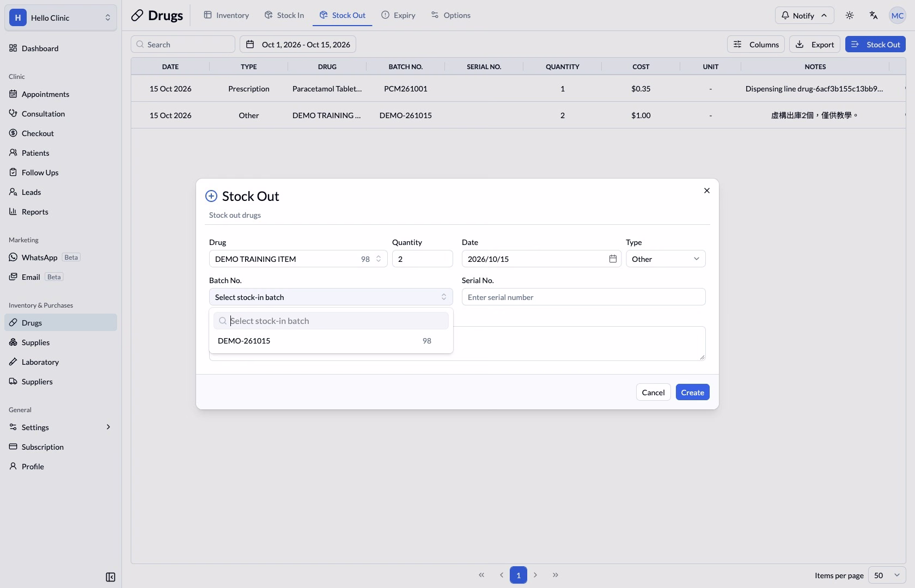Open Patients in sidebar
The image size is (915, 588).
(x=60, y=153)
